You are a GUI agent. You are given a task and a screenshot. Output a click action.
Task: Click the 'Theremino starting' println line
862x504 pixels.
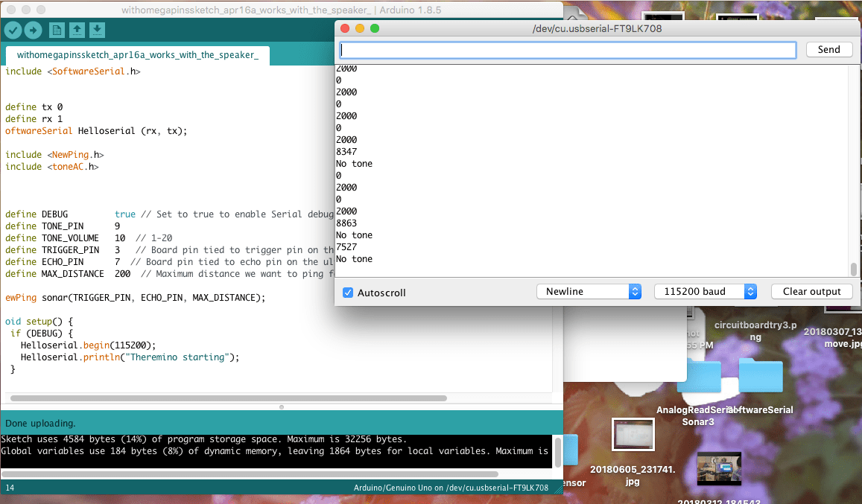coord(130,357)
